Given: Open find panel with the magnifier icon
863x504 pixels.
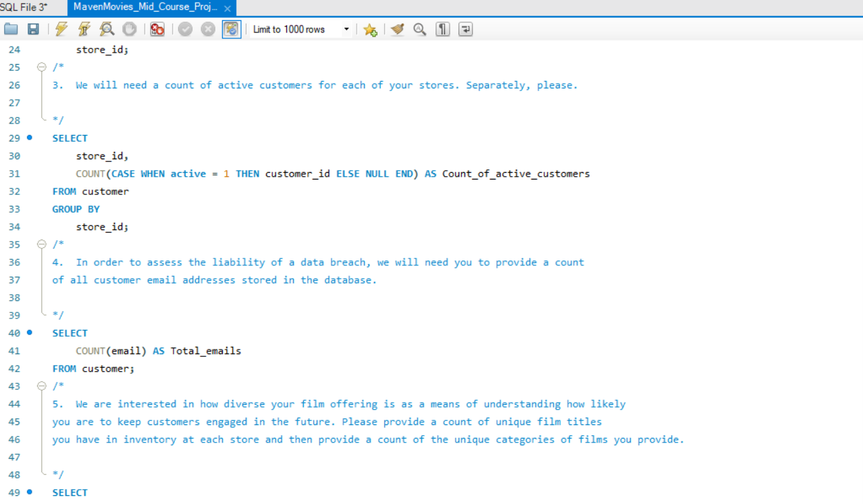Looking at the screenshot, I should coord(420,29).
